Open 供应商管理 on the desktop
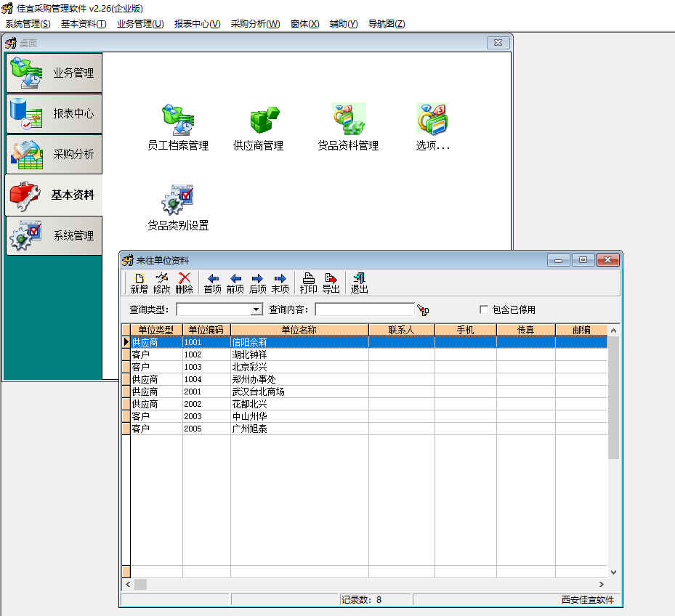This screenshot has height=616, width=675. pyautogui.click(x=258, y=127)
